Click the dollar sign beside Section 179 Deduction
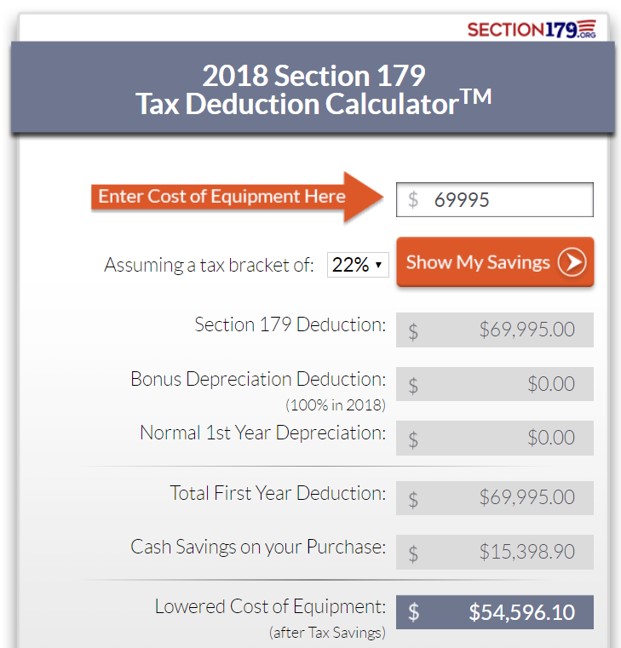This screenshot has width=621, height=648. point(413,330)
